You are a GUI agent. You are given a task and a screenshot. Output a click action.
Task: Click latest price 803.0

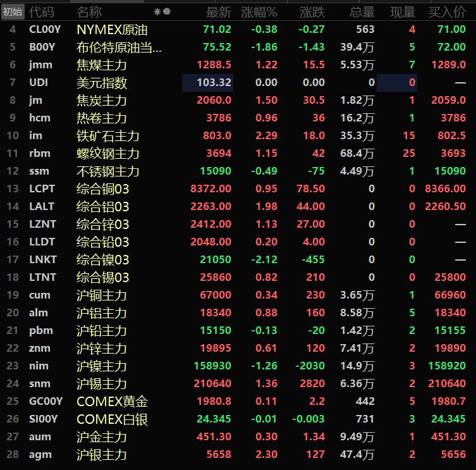[x=217, y=135]
